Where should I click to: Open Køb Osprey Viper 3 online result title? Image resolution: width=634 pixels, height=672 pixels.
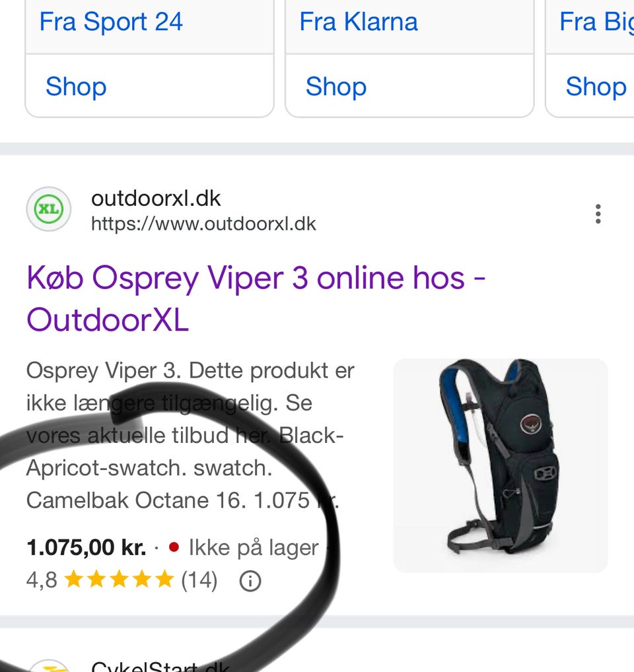click(256, 299)
